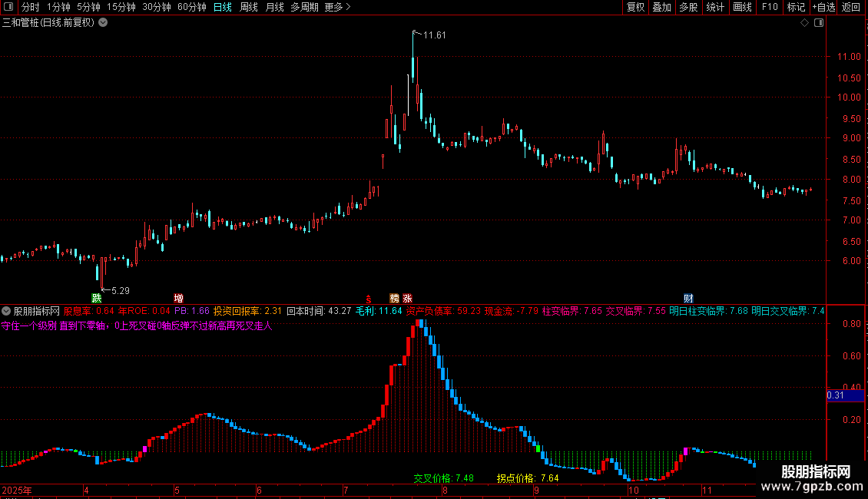The height and width of the screenshot is (499, 868).
Task: Click the 叠加 overlay button
Action: 662,7
